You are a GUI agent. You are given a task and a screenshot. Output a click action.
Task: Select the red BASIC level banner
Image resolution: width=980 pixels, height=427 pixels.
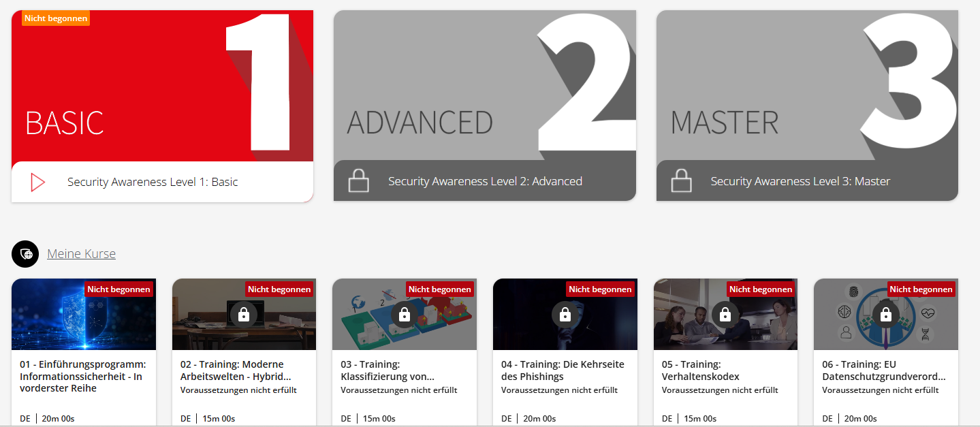tap(162, 86)
